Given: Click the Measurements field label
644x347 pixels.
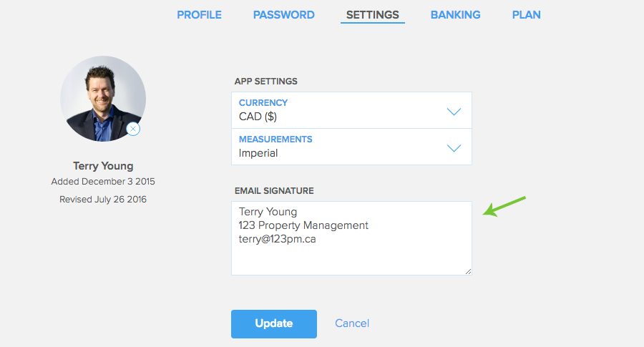Looking at the screenshot, I should [x=275, y=140].
